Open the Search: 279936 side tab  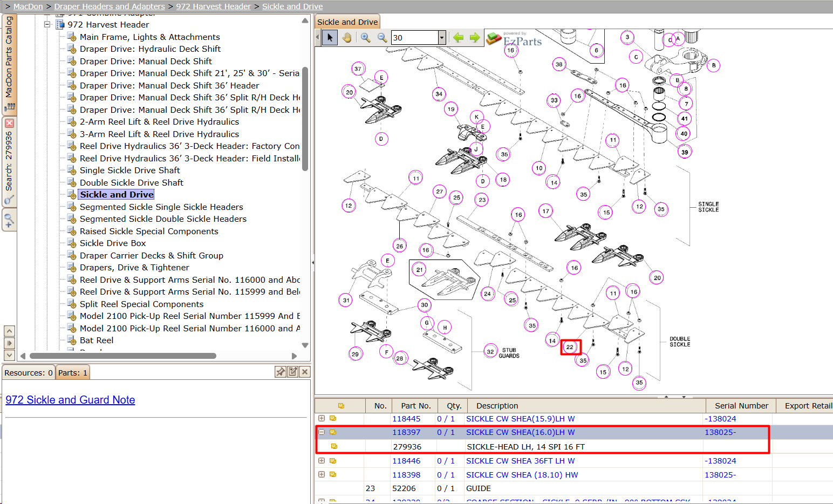tap(9, 162)
